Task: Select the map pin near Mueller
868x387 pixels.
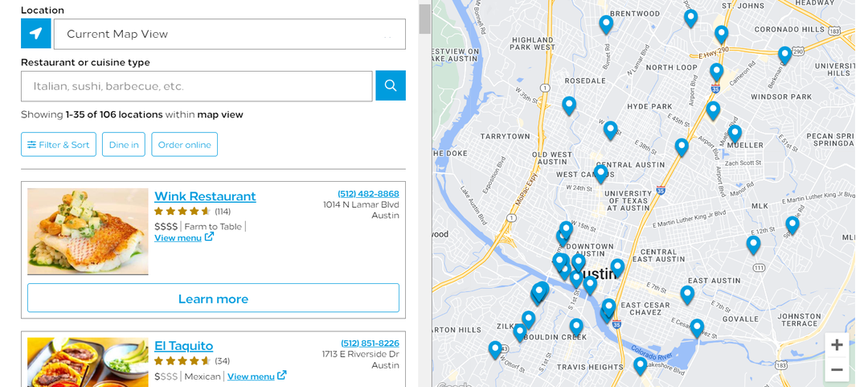Action: pos(735,134)
